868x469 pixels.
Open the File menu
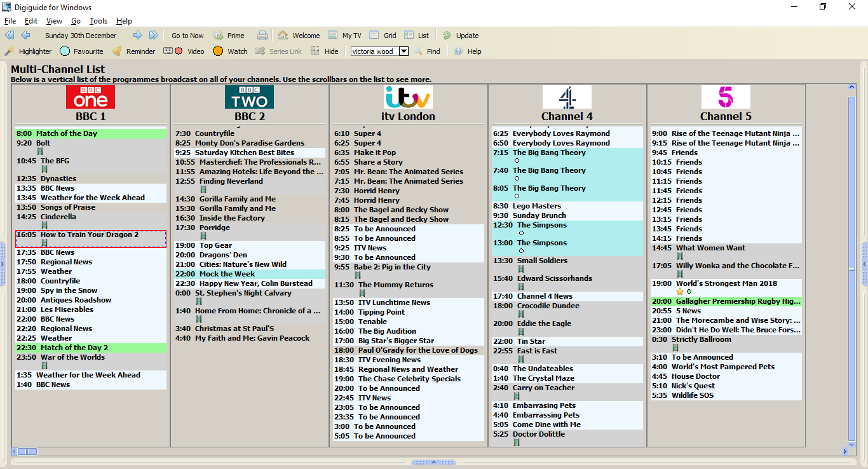point(10,21)
